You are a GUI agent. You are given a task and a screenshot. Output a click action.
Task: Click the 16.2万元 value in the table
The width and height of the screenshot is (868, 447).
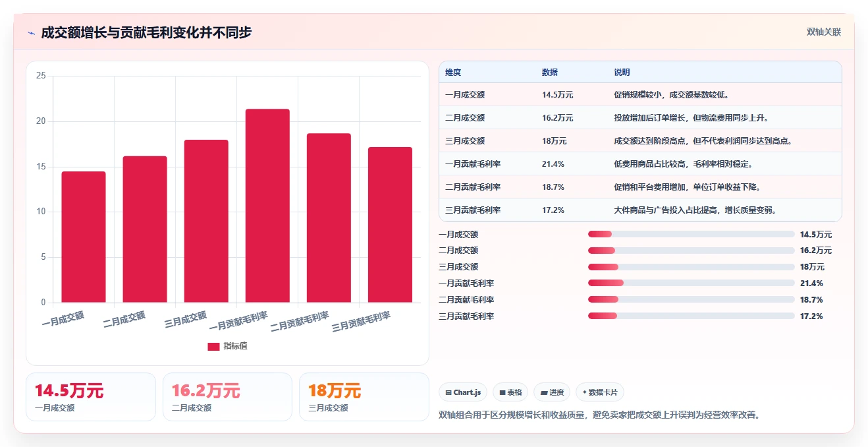[x=558, y=118]
